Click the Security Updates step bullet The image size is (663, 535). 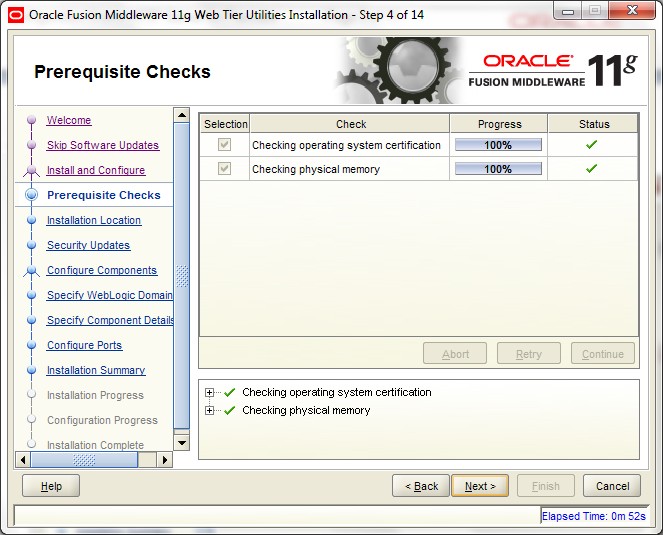(31, 245)
